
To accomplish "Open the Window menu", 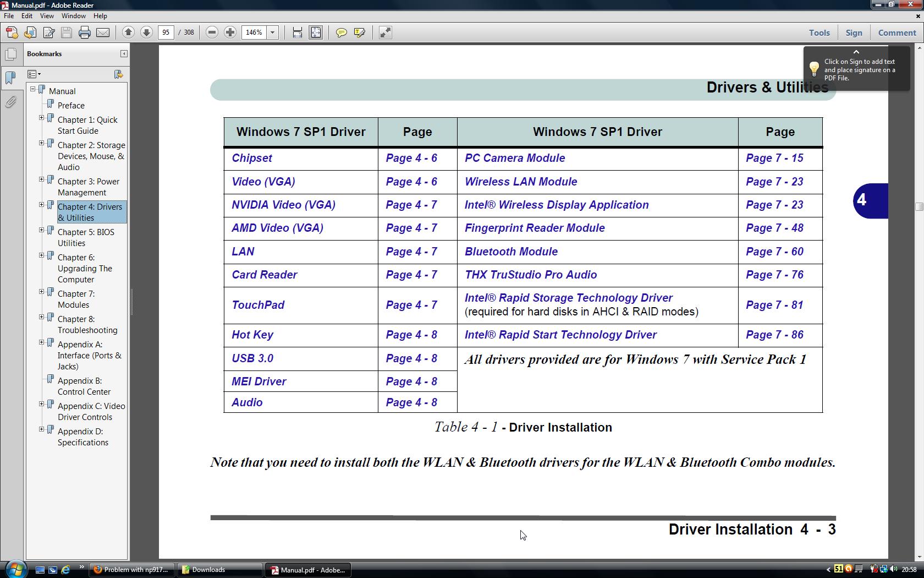I will pyautogui.click(x=73, y=16).
